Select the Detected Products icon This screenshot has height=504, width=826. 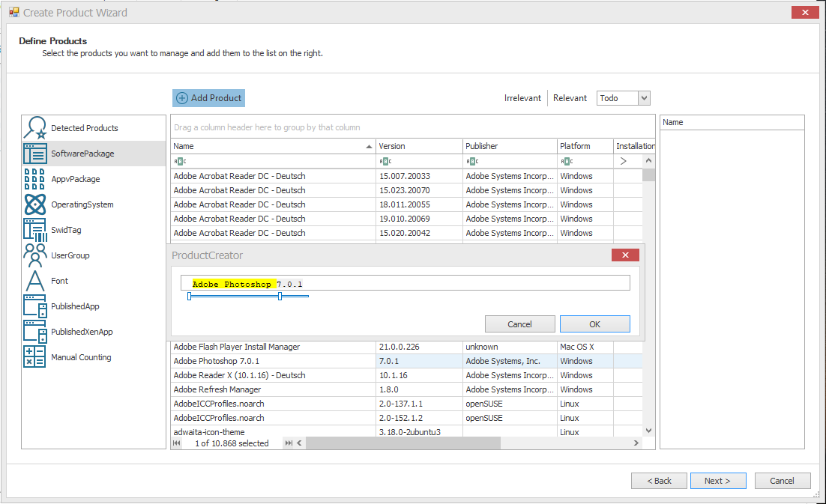tap(35, 128)
